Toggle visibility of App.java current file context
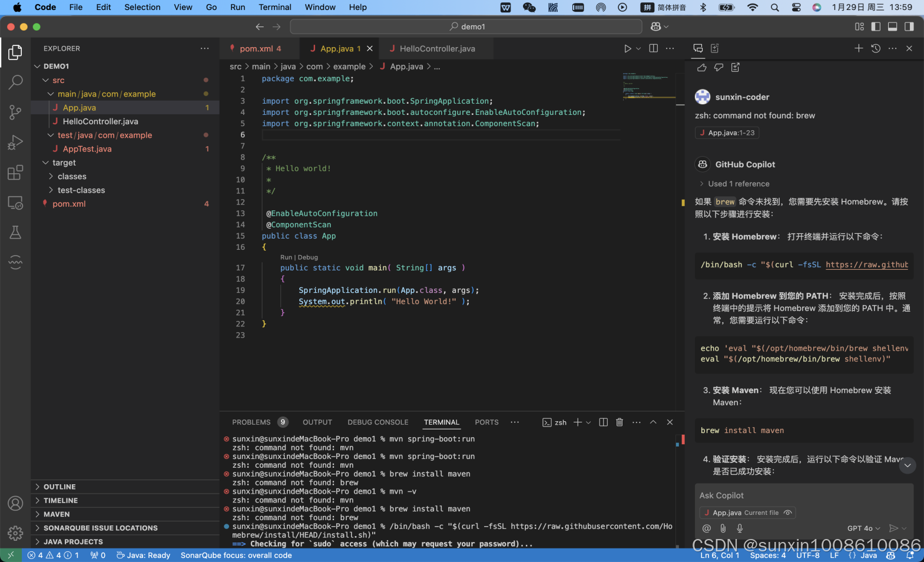Screen dimensions: 924x562 (x=787, y=513)
